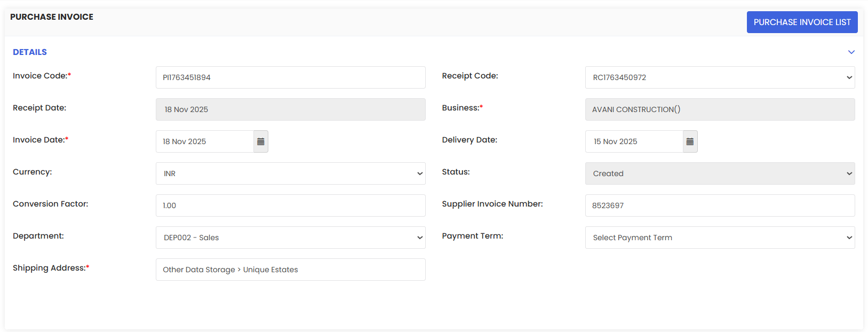This screenshot has height=332, width=868.
Task: Focus the Invoice Code input field
Action: [x=291, y=77]
